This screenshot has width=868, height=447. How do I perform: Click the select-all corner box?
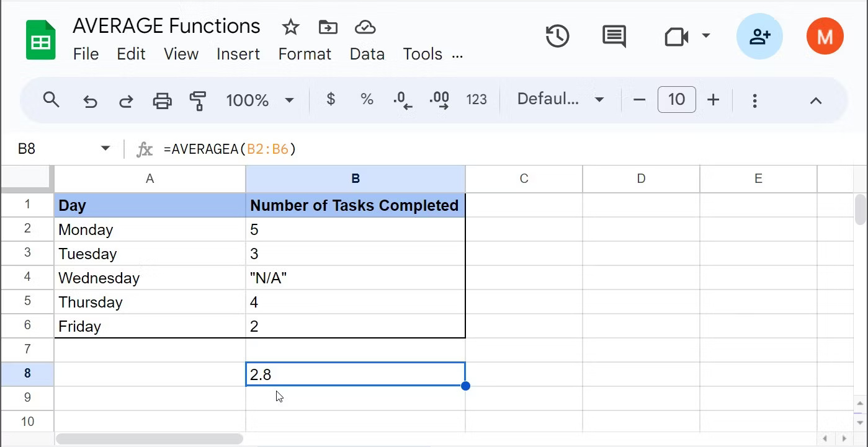(x=27, y=179)
